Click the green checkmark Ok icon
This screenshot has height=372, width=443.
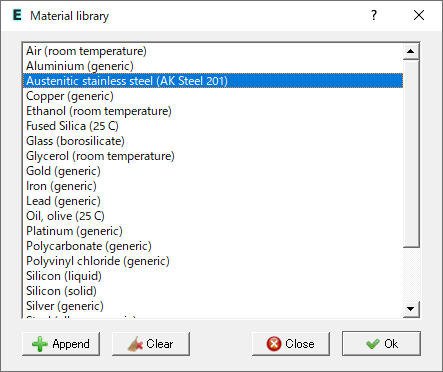[x=372, y=344]
